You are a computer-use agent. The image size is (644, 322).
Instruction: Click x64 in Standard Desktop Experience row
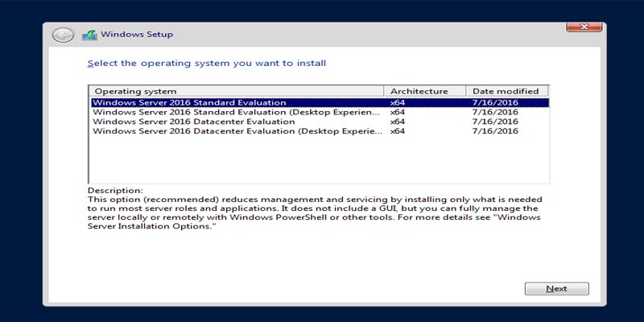[x=398, y=113]
